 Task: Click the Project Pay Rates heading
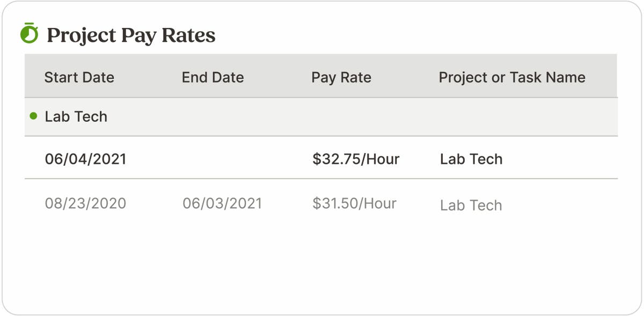pos(131,35)
